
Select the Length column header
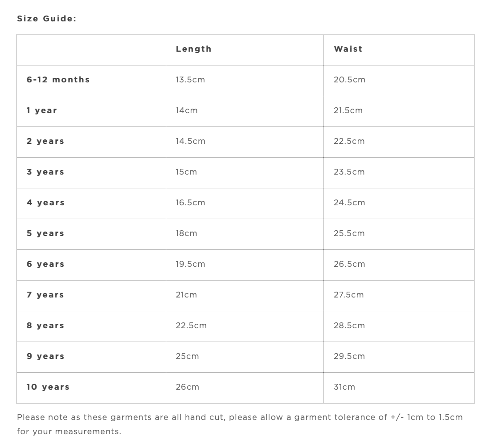(x=193, y=49)
